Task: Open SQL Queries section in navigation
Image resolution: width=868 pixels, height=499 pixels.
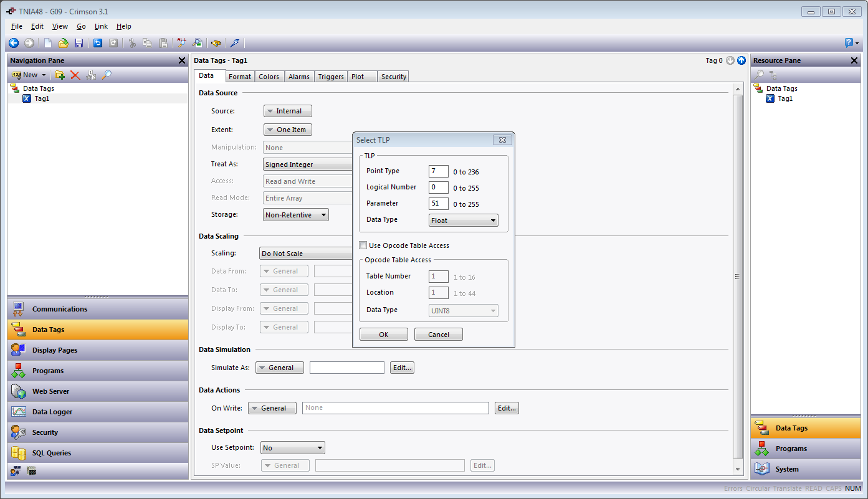Action: point(98,453)
